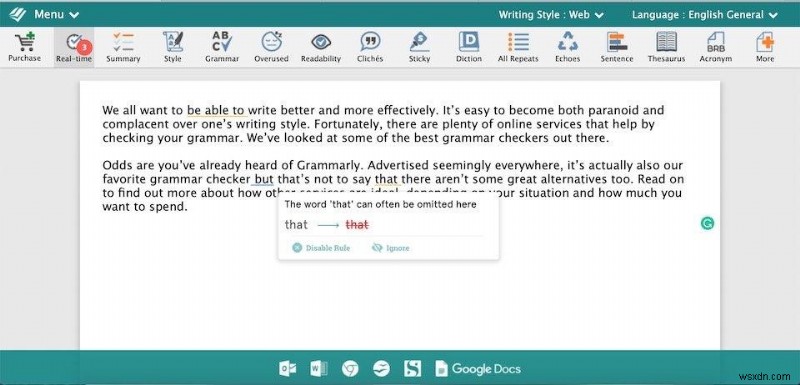Click the green Grammarly icon in editor

point(707,223)
